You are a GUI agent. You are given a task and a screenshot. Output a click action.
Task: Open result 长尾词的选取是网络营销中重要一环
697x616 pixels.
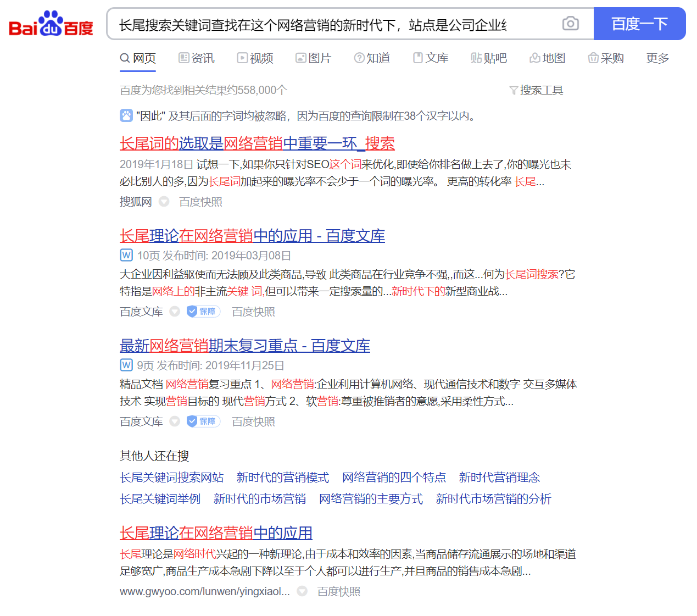point(257,143)
